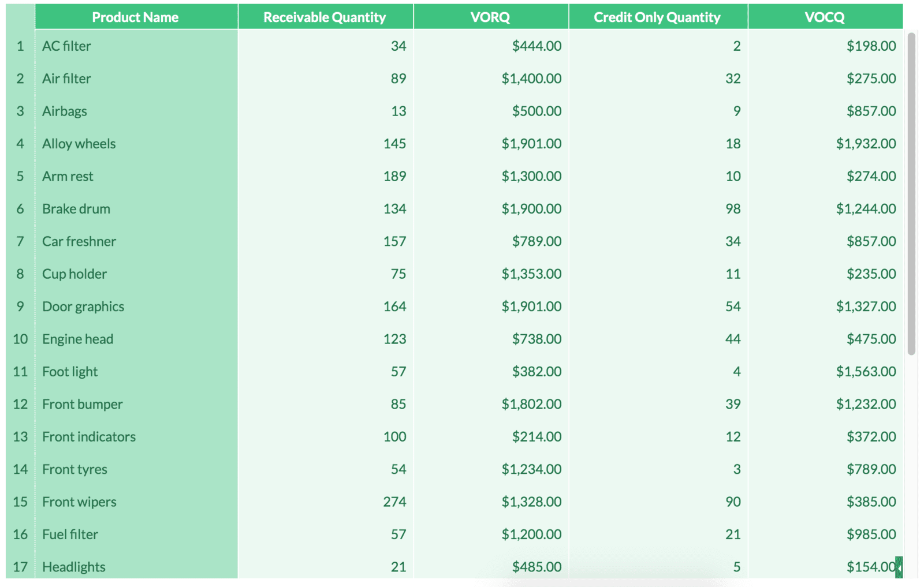Click the Brake drum credit quantity 98

(733, 209)
